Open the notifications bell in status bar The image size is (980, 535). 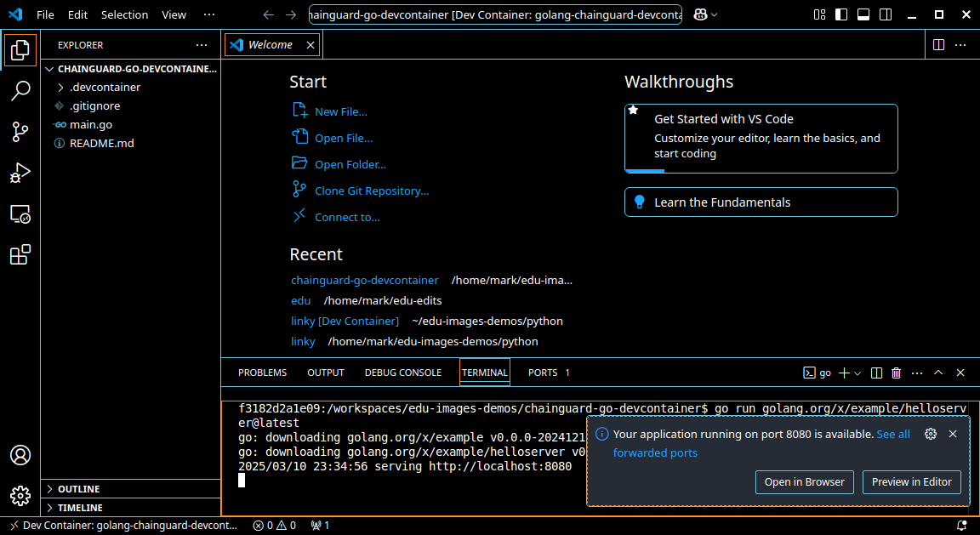point(962,526)
